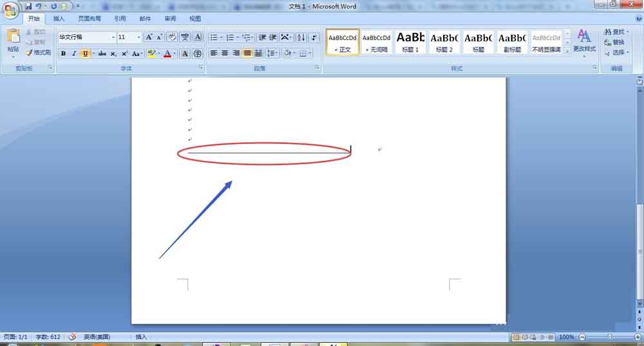Viewport: 644px width, 346px height.
Task: Click the bulleted list button
Action: point(214,37)
